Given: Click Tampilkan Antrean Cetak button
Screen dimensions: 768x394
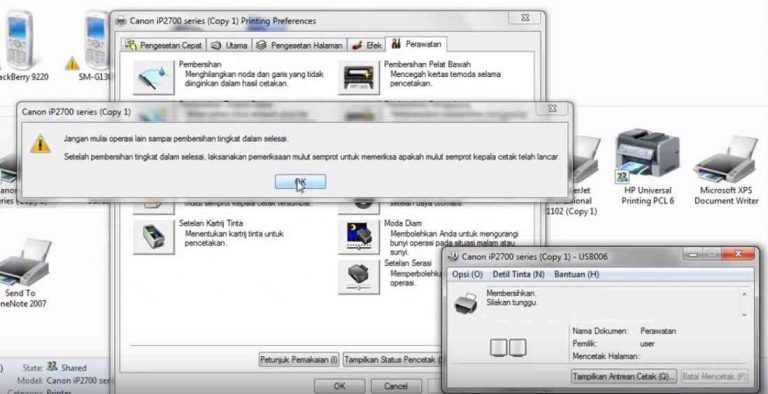Looking at the screenshot, I should pos(624,376).
